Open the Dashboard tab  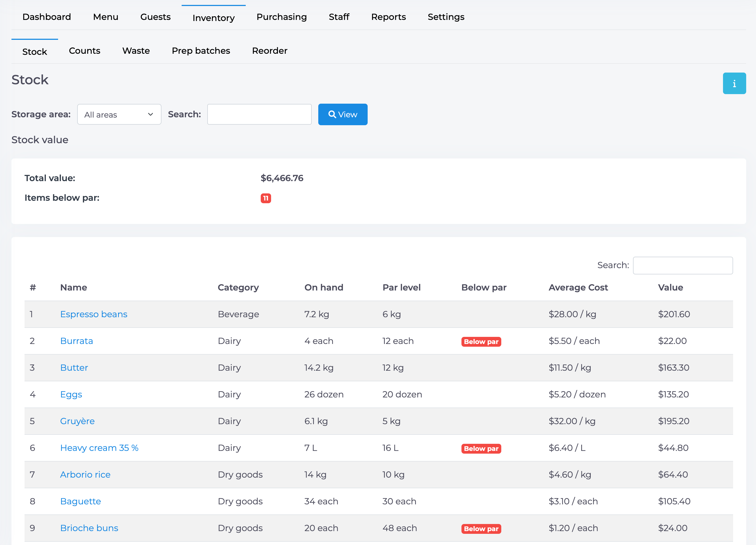click(47, 17)
